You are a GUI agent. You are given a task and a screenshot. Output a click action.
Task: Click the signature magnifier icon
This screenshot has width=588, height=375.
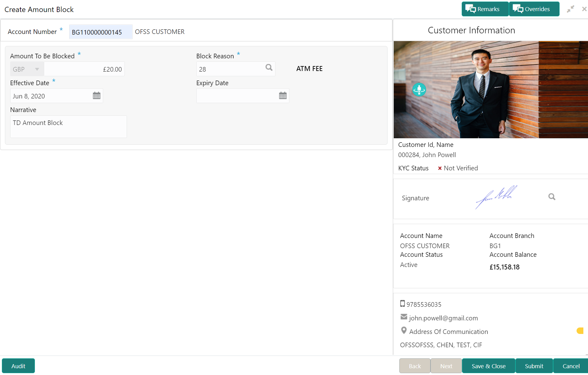(552, 197)
